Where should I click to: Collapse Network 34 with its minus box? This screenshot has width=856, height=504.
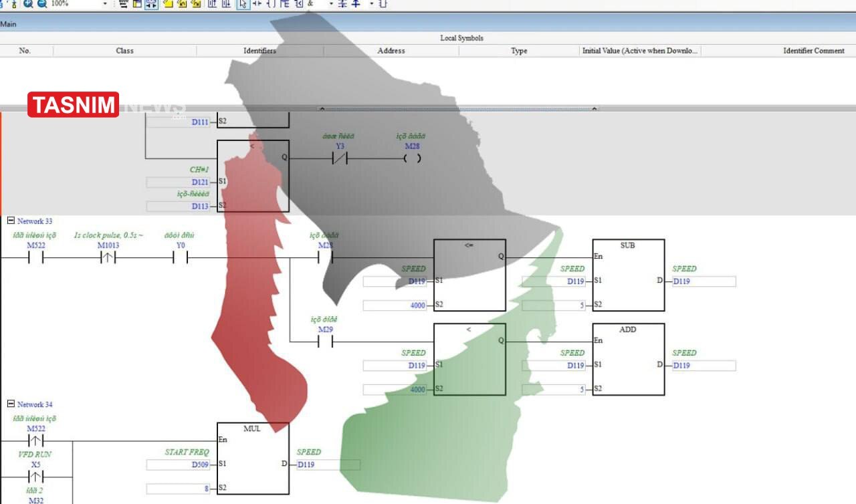pyautogui.click(x=11, y=404)
